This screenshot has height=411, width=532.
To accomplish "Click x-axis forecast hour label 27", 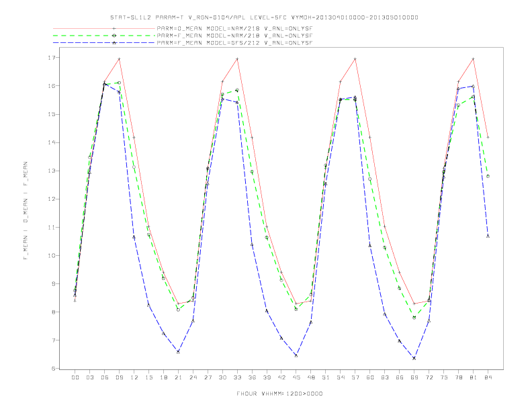I will [x=208, y=377].
